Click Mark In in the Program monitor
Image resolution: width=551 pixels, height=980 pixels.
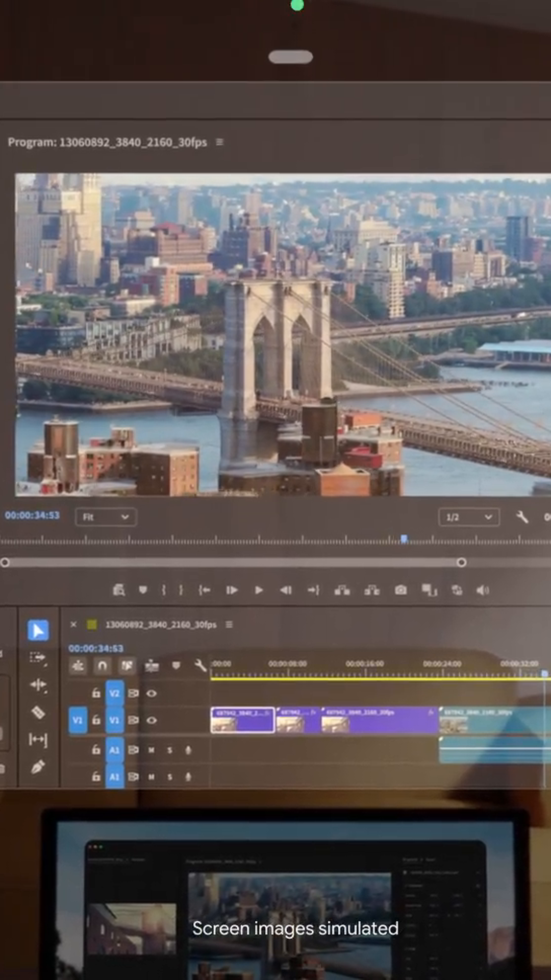164,590
